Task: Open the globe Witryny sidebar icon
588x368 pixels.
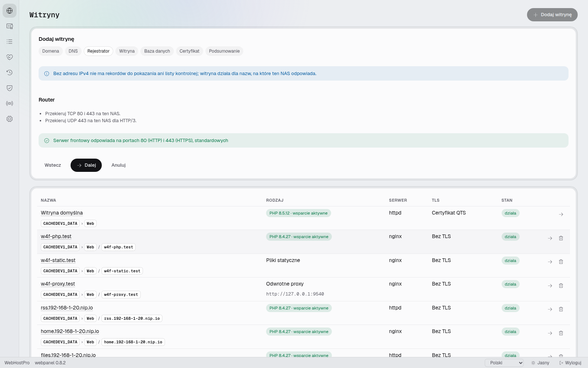Action: click(10, 11)
